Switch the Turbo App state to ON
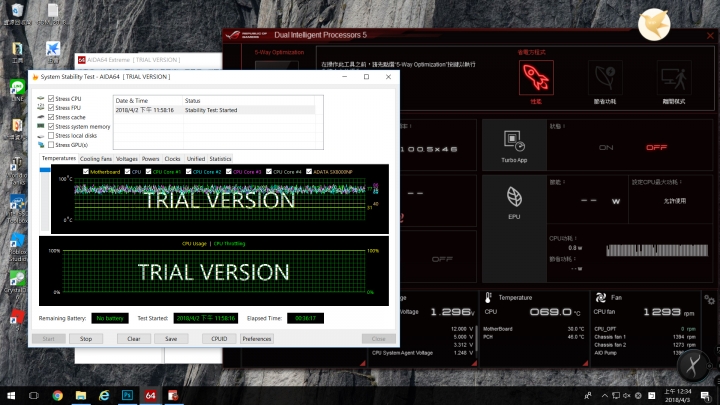The height and width of the screenshot is (405, 720). [606, 147]
